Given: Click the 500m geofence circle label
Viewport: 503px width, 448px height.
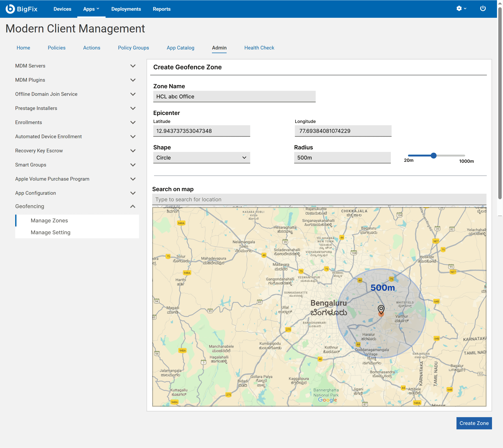Looking at the screenshot, I should (x=382, y=287).
